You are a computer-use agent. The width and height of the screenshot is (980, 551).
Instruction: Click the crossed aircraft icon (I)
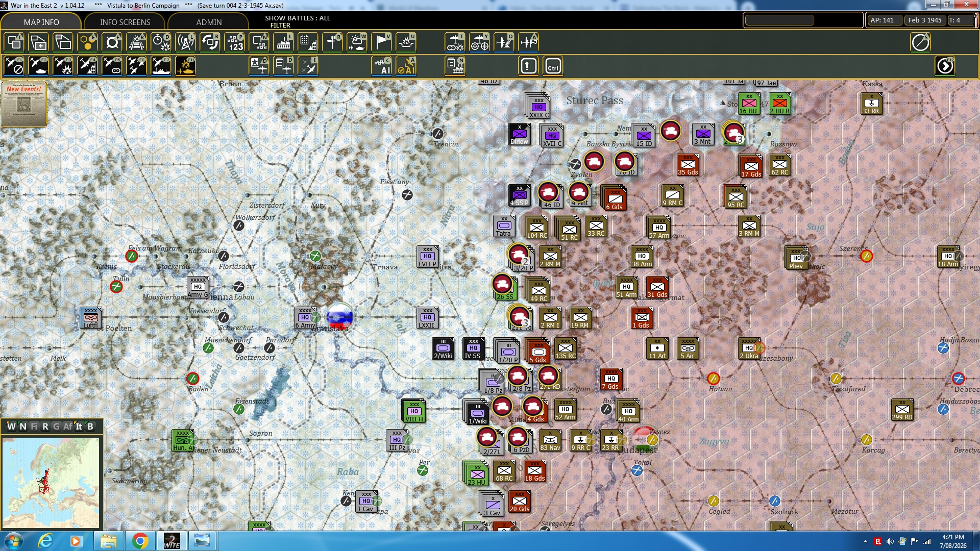pyautogui.click(x=308, y=66)
